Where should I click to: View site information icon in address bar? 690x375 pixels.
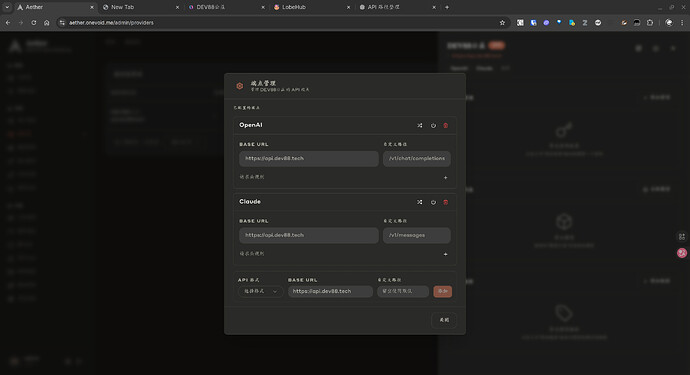click(x=62, y=22)
